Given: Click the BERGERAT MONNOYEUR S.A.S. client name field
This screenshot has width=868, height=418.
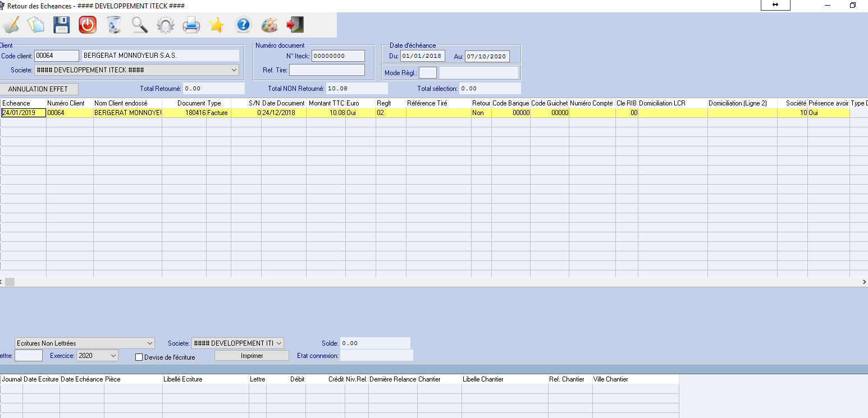Looking at the screenshot, I should tap(161, 56).
